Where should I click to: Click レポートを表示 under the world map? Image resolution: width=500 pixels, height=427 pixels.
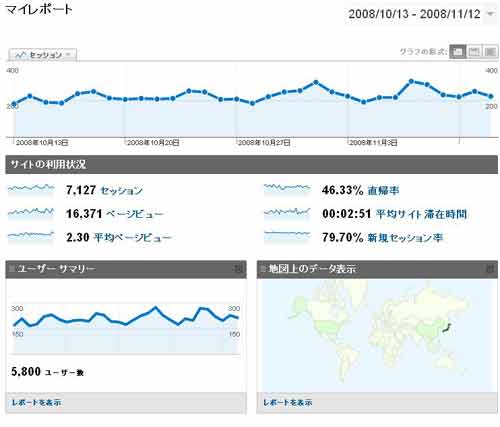coord(288,403)
